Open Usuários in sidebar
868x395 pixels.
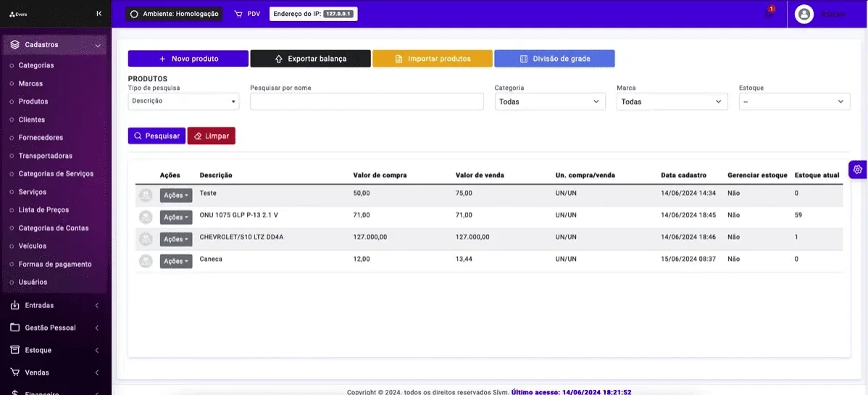click(x=33, y=282)
